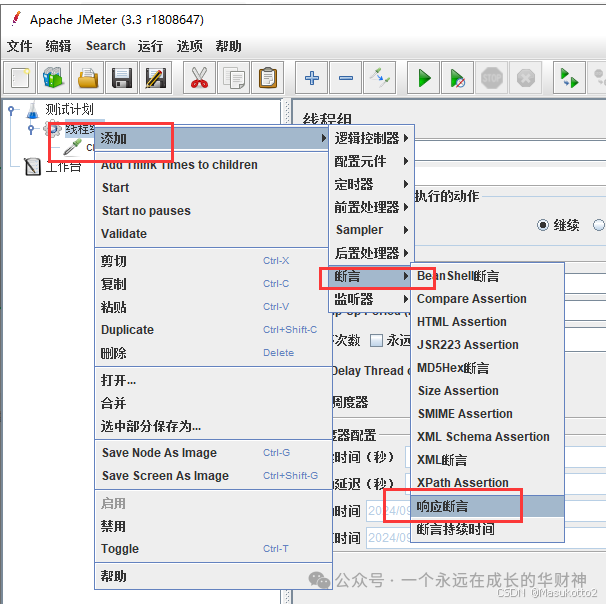Expand the 后置处理器 submenu
Screen dimensions: 606x604
click(371, 253)
